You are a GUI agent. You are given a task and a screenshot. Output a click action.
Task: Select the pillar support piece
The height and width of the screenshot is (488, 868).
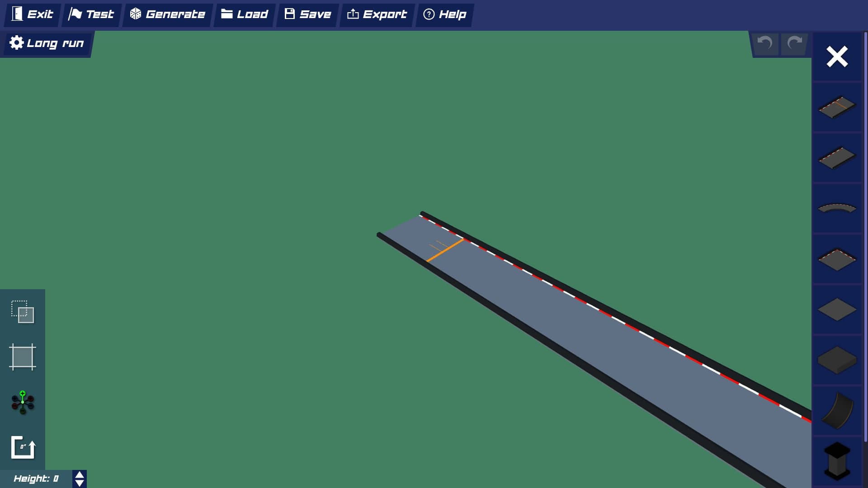(837, 461)
